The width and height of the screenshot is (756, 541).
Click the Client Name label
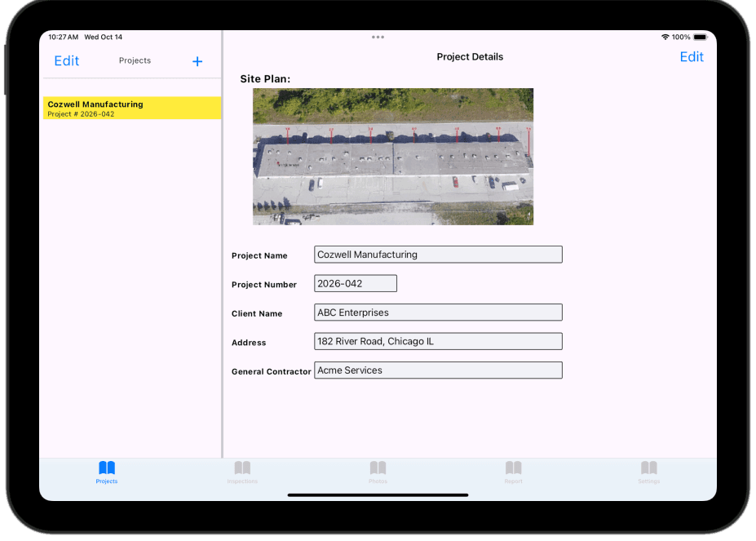pos(257,313)
